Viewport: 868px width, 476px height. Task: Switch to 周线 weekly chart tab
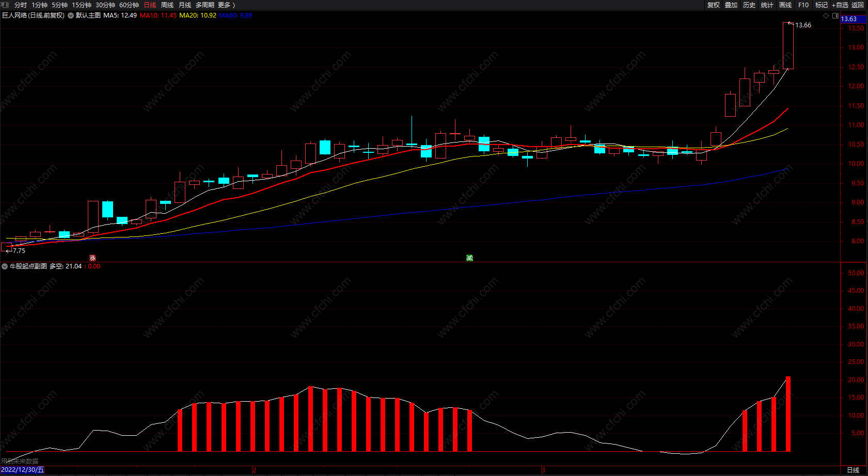167,5
